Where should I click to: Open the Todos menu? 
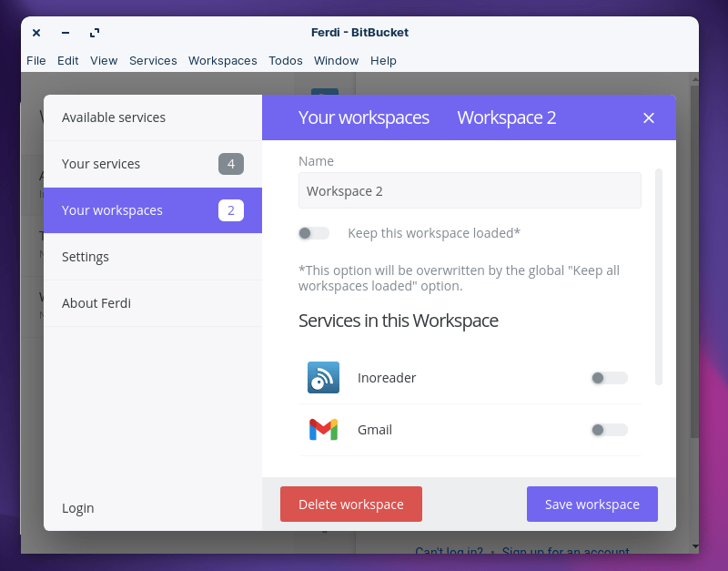(285, 60)
